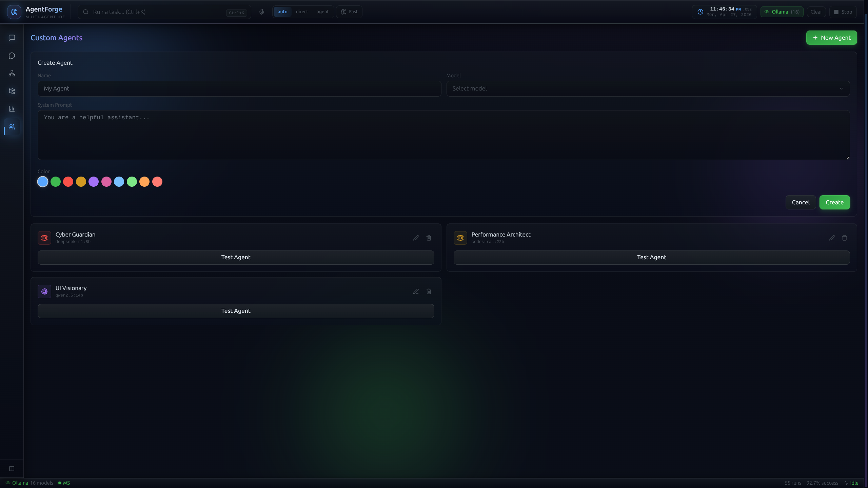Open the file tree sidebar icon
Image resolution: width=868 pixels, height=488 pixels.
pyautogui.click(x=12, y=91)
